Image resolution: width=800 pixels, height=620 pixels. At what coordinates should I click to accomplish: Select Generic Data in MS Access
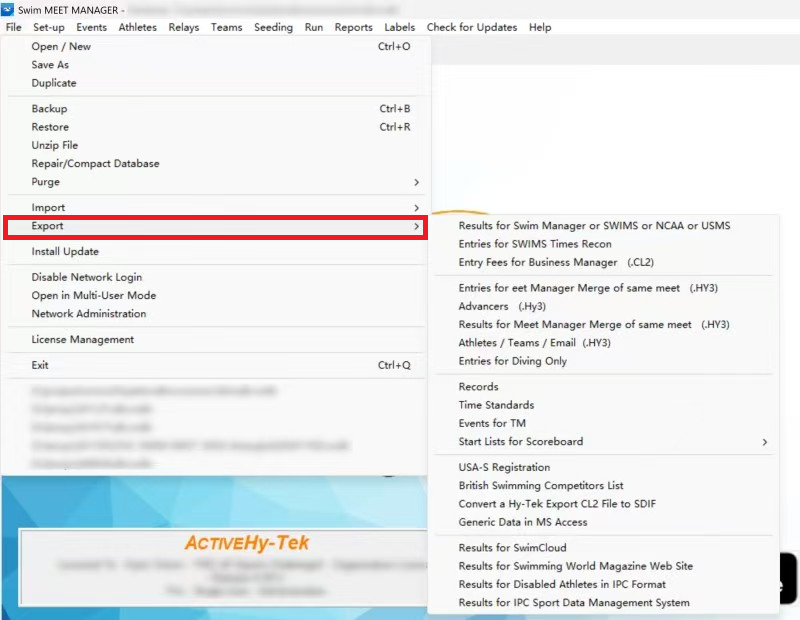[x=522, y=522]
